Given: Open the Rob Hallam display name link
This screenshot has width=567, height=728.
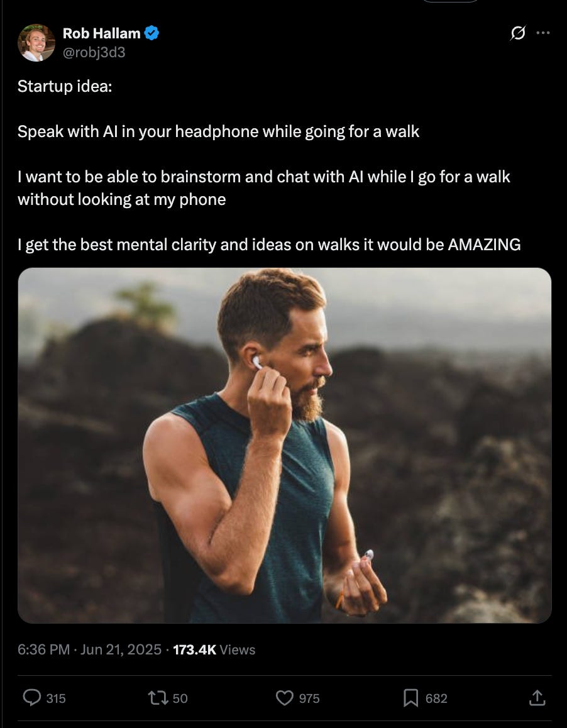Looking at the screenshot, I should (x=102, y=33).
